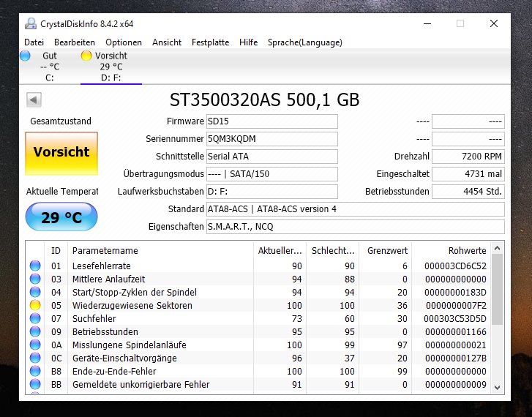Click the yellow Vorsicht health status button
532x417 pixels.
point(61,154)
